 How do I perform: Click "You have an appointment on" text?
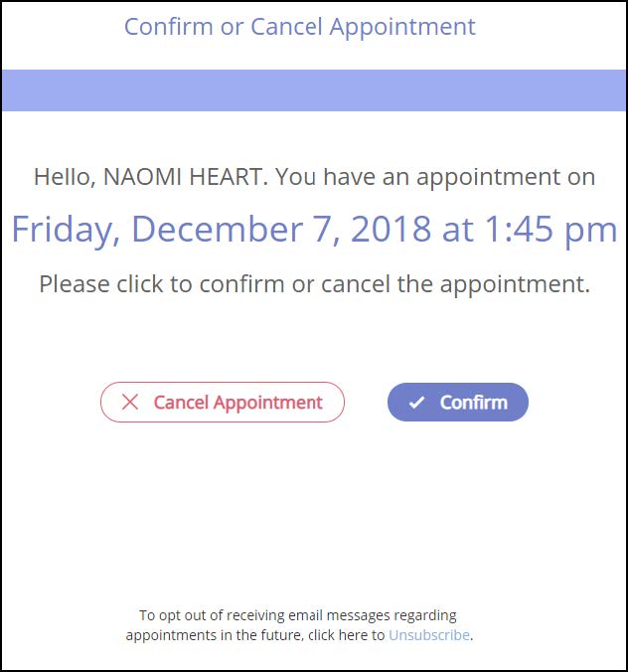(x=435, y=178)
